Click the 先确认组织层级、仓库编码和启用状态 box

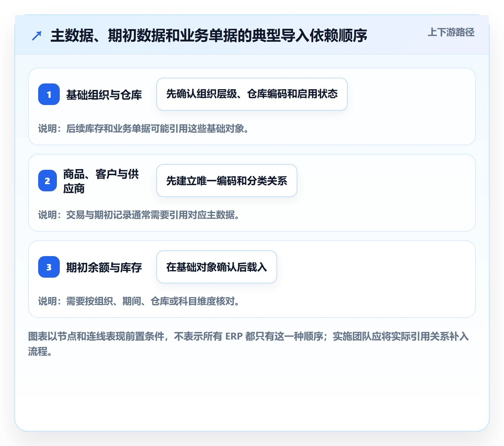(252, 94)
